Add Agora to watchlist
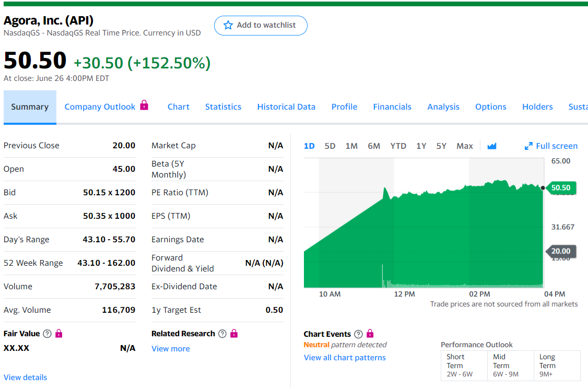 pyautogui.click(x=261, y=26)
